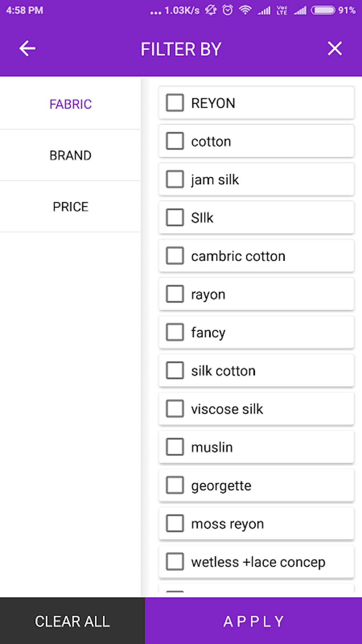Tick the cotton checkbox
The image size is (362, 644).
pyautogui.click(x=175, y=141)
